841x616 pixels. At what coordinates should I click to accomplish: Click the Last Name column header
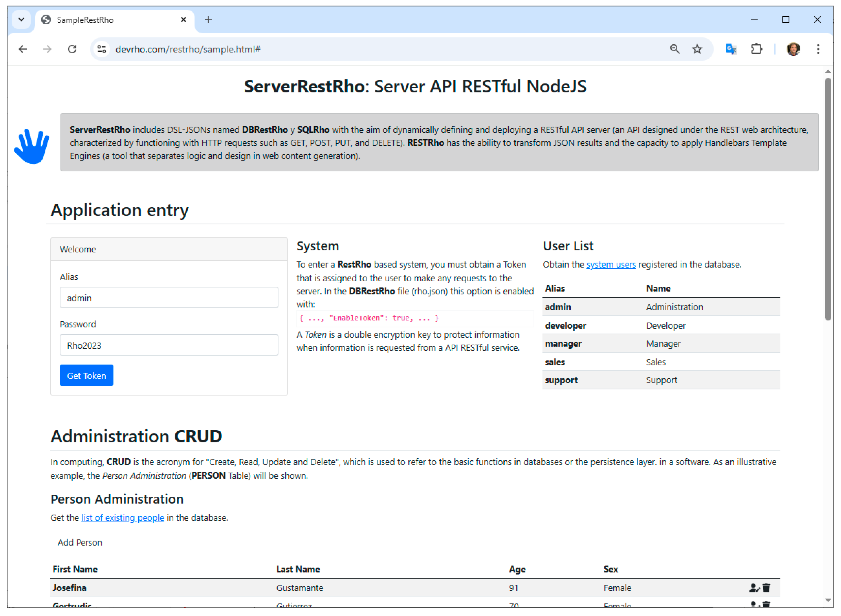point(298,569)
